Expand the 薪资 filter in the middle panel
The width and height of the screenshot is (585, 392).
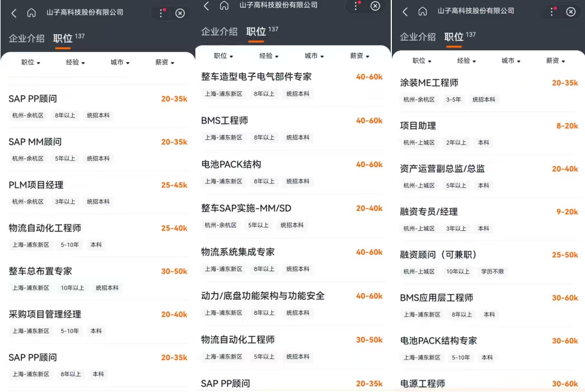[359, 56]
